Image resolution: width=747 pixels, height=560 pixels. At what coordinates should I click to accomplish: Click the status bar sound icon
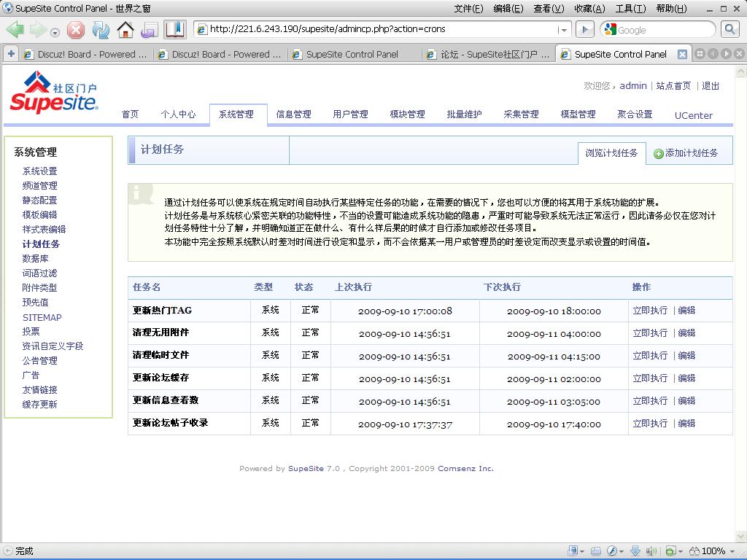coord(651,551)
